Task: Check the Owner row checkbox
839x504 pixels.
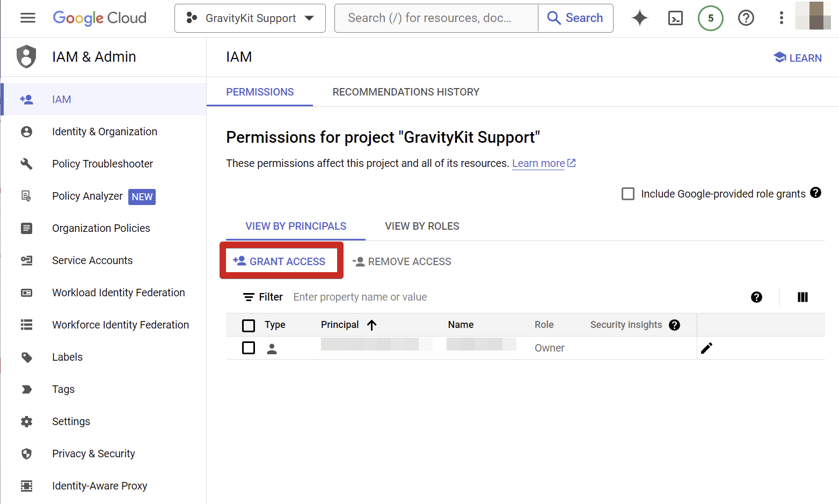Action: pos(249,348)
